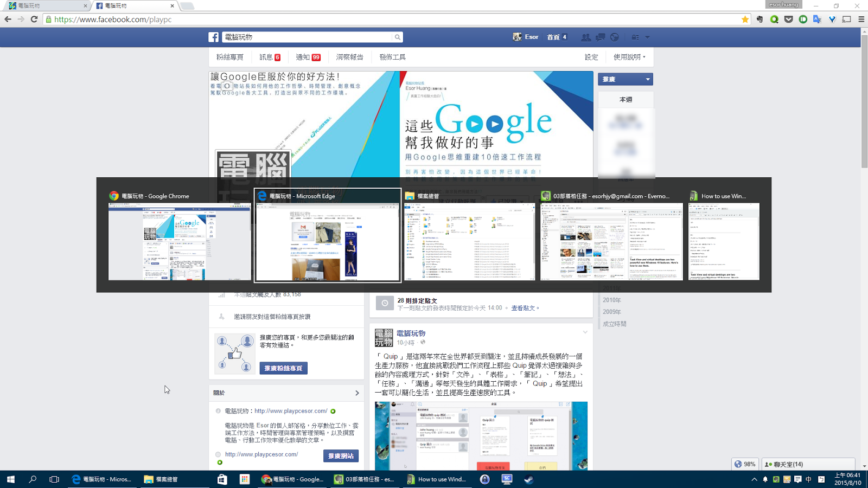Select 2010年 in the timeline list

tap(612, 300)
